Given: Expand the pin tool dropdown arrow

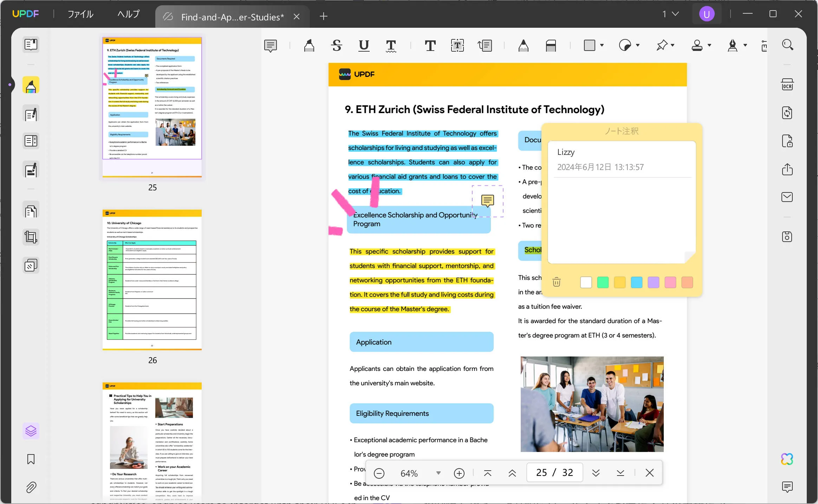Looking at the screenshot, I should coord(673,45).
